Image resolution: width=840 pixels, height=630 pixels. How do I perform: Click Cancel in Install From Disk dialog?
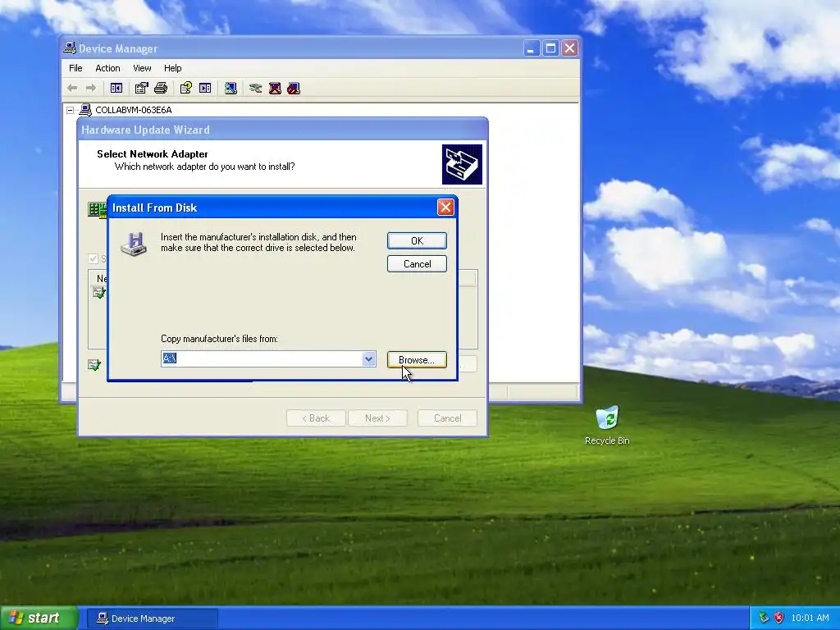coord(417,263)
